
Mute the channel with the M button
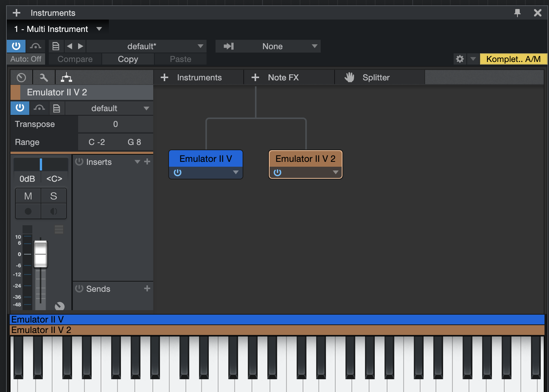click(28, 196)
